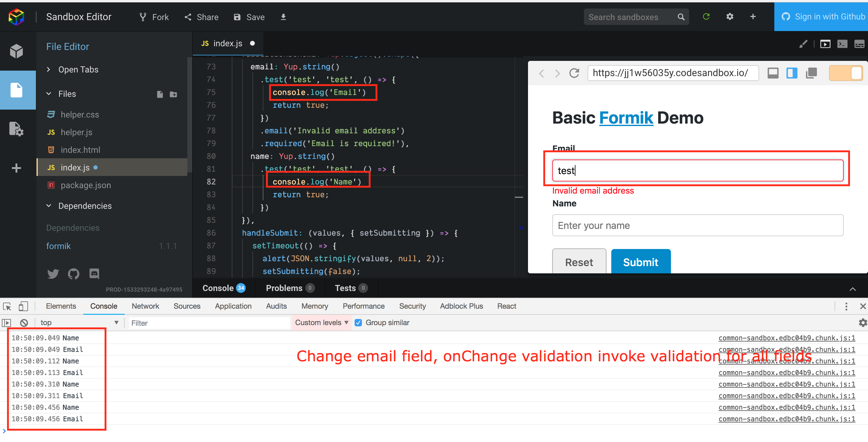Open the Twitter icon link
Image resolution: width=868 pixels, height=442 pixels.
[53, 274]
